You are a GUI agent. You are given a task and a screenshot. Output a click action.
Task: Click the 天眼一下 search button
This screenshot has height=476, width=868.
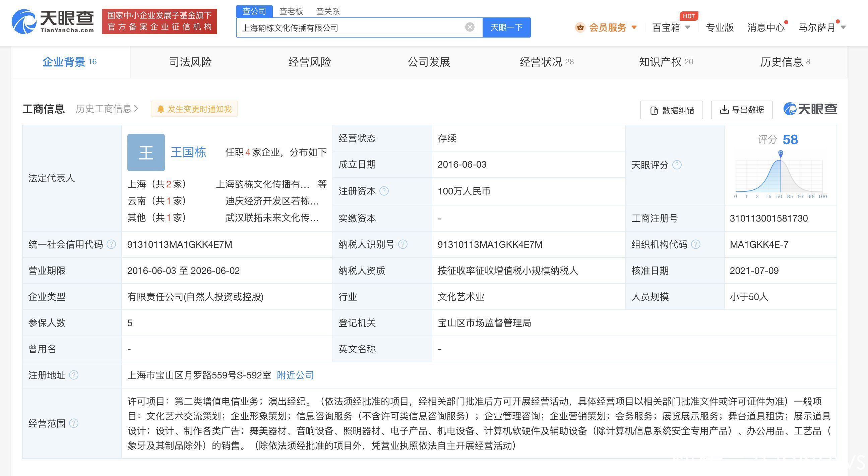coord(506,27)
